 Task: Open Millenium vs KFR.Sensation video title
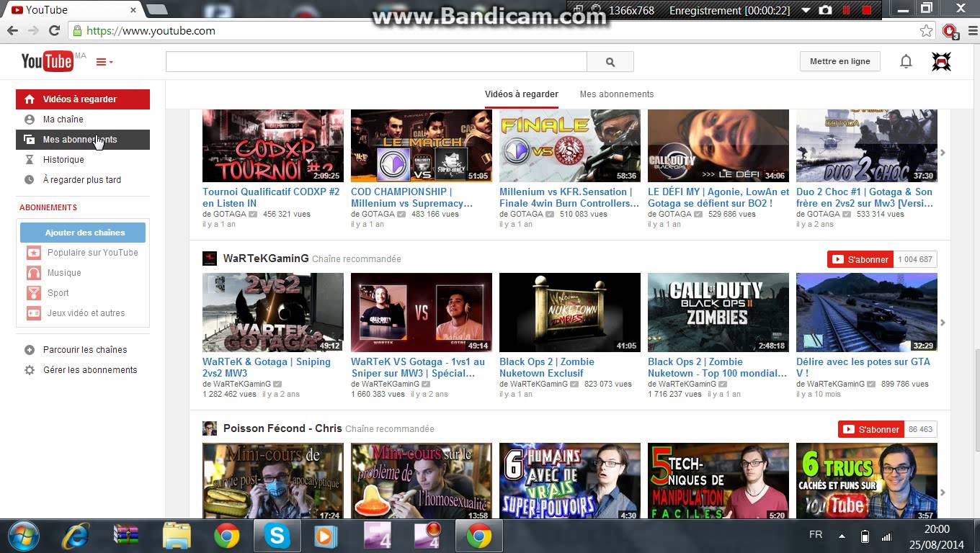(569, 198)
